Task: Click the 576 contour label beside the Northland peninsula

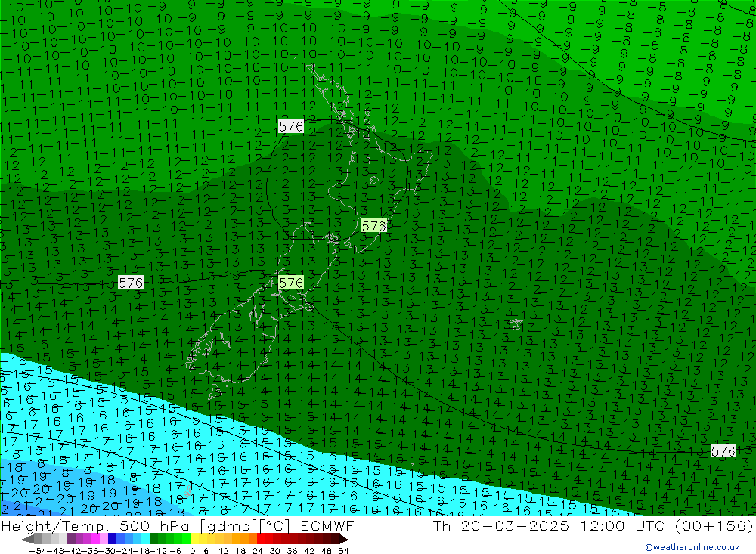Action: click(x=291, y=126)
